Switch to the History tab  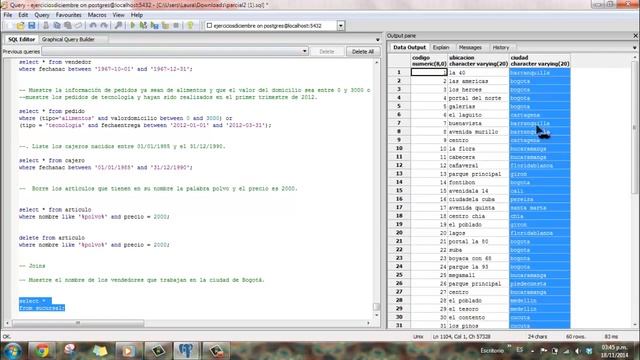(501, 47)
